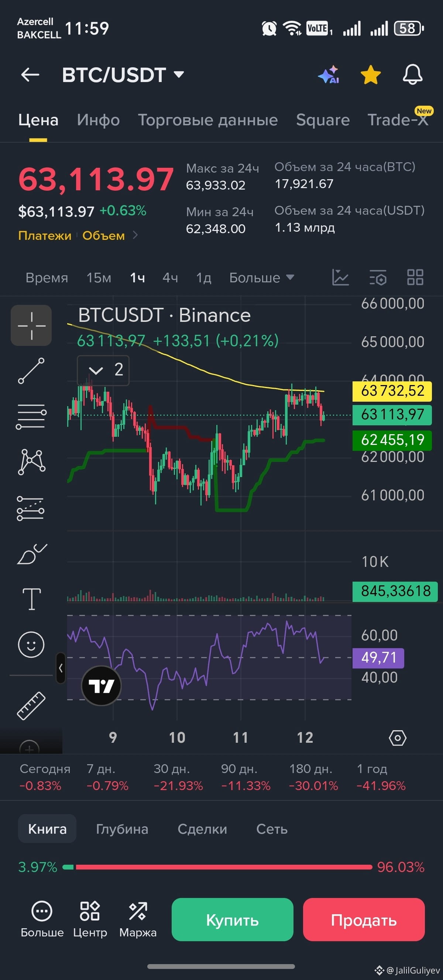Select the text annotation tool
Image resolution: width=443 pixels, height=980 pixels.
pos(31,599)
